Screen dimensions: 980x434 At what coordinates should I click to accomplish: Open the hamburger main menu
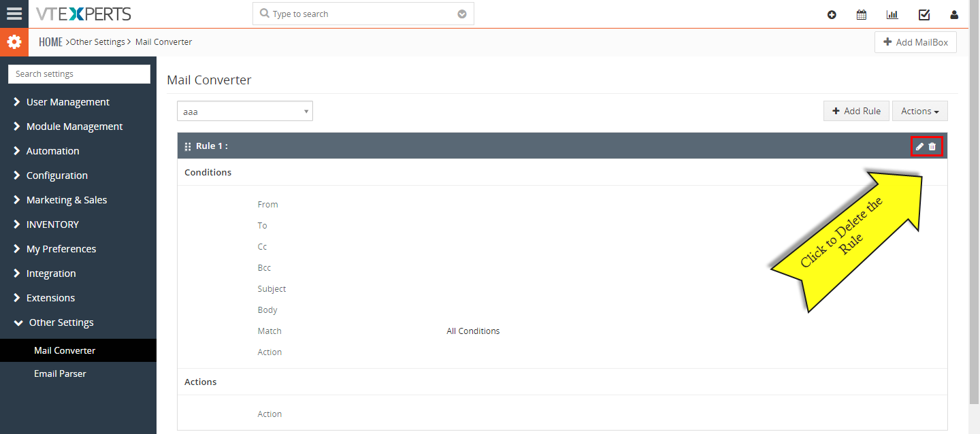(14, 14)
